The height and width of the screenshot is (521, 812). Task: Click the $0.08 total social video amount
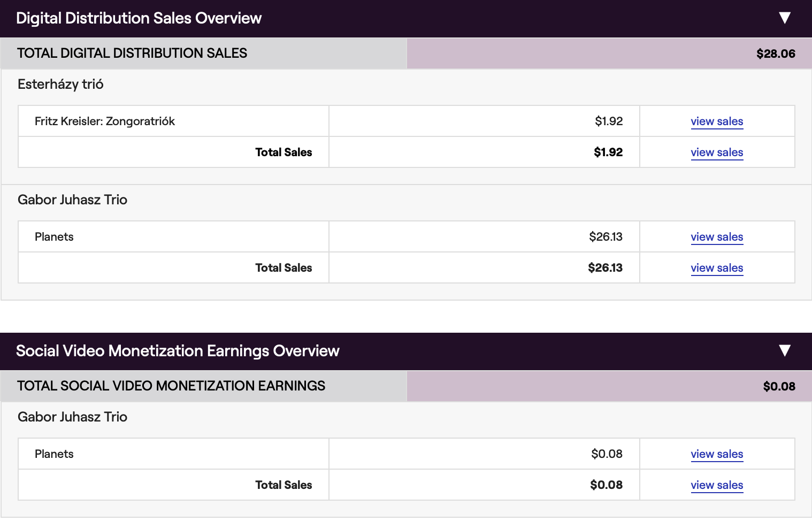pos(779,386)
